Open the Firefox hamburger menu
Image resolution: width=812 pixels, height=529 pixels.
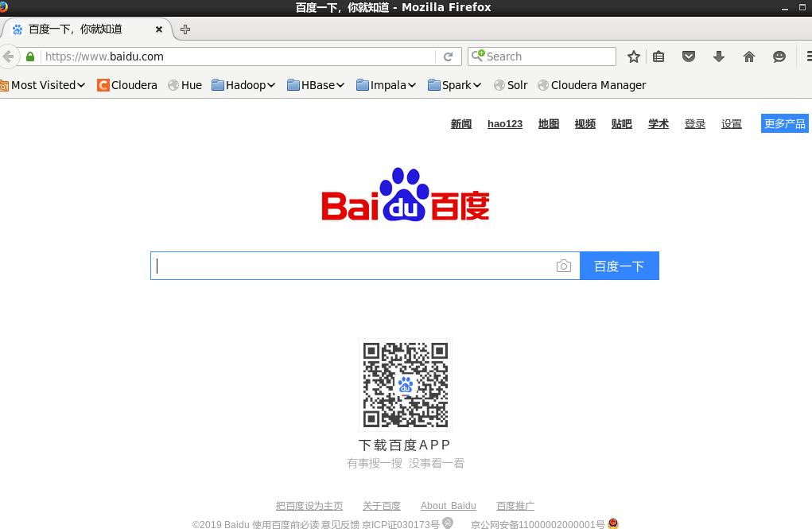tap(809, 56)
